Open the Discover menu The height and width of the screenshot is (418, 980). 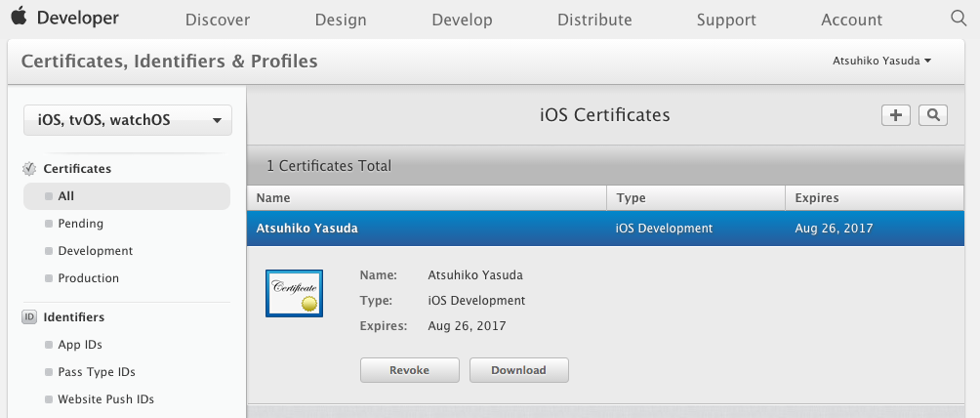point(218,21)
